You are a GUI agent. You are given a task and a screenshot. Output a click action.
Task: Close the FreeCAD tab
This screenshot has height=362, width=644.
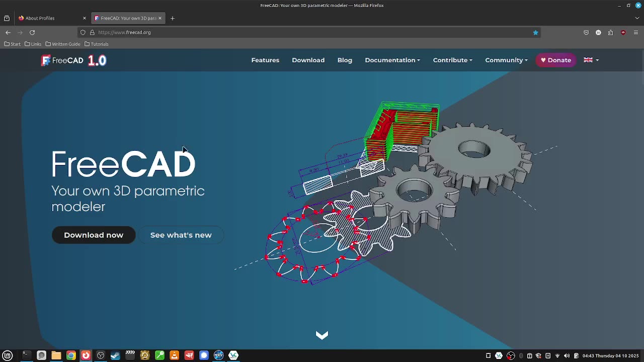160,18
